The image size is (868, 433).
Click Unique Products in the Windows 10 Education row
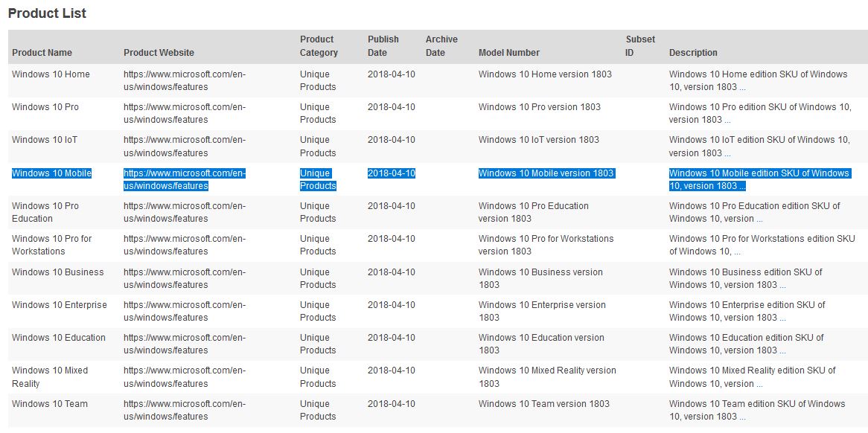[318, 344]
